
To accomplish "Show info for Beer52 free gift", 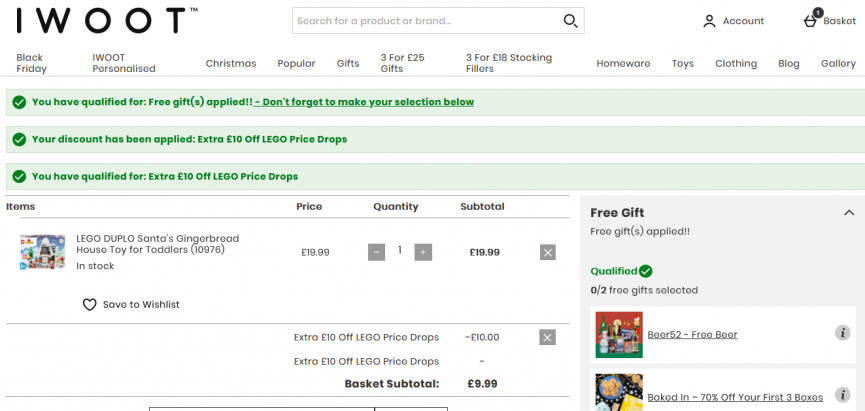I will coord(842,333).
